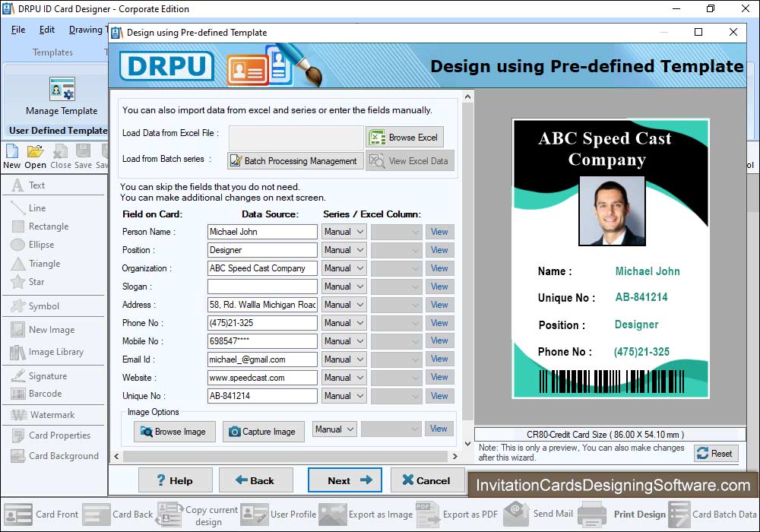Click the vertical scrollbar down arrow
The width and height of the screenshot is (760, 532).
[467, 443]
